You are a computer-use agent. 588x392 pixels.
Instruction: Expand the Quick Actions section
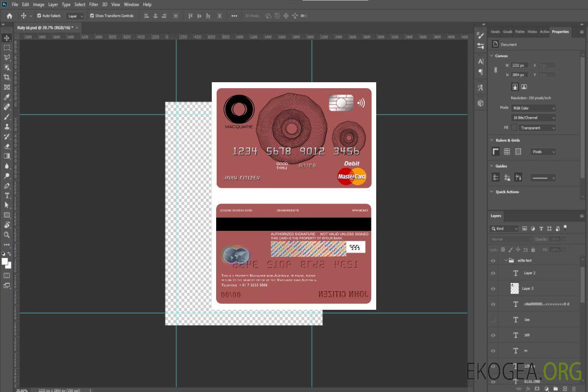[492, 192]
